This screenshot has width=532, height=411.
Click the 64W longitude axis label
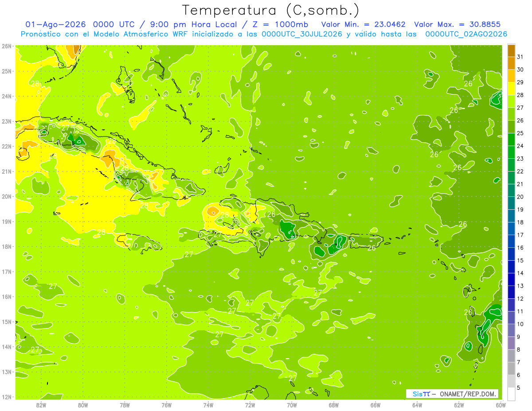click(x=417, y=405)
